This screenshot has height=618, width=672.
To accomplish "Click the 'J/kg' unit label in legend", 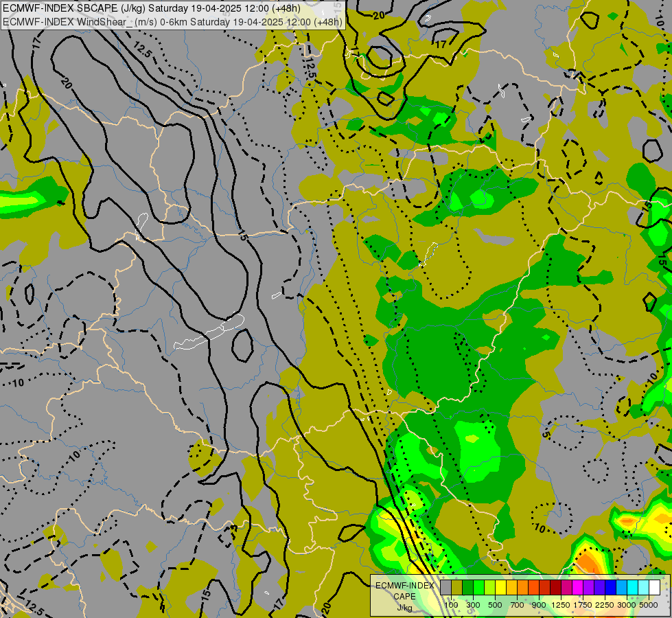I will [x=404, y=608].
